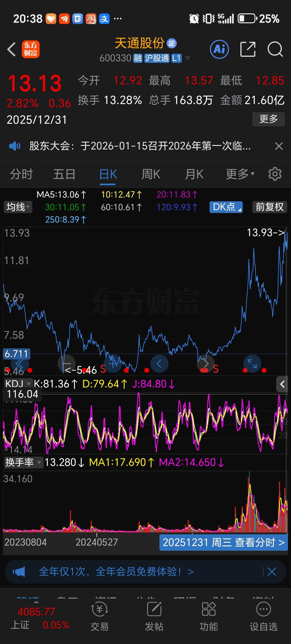
Task: Expand the stock title dropdown arrow
Action: coord(187,58)
